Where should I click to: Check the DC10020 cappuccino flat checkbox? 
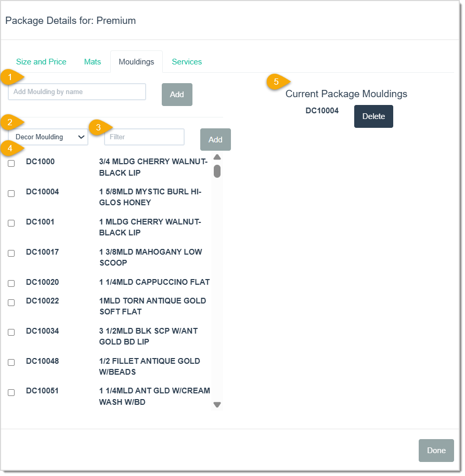click(x=11, y=283)
